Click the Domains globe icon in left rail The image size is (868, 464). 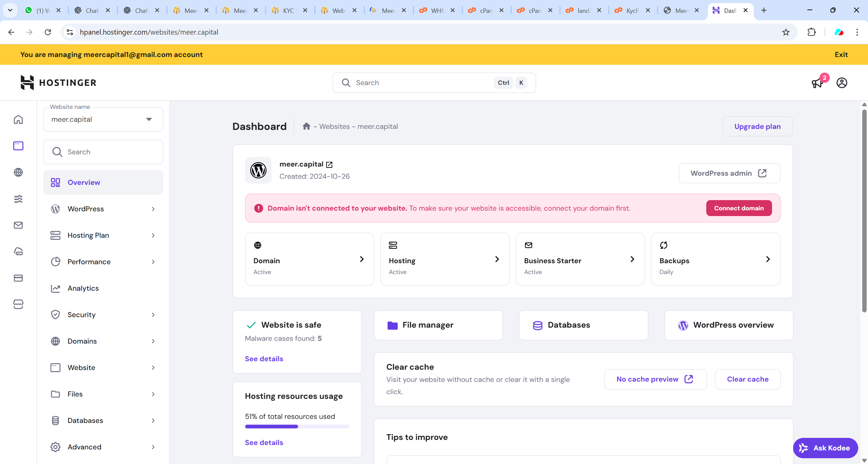point(18,172)
